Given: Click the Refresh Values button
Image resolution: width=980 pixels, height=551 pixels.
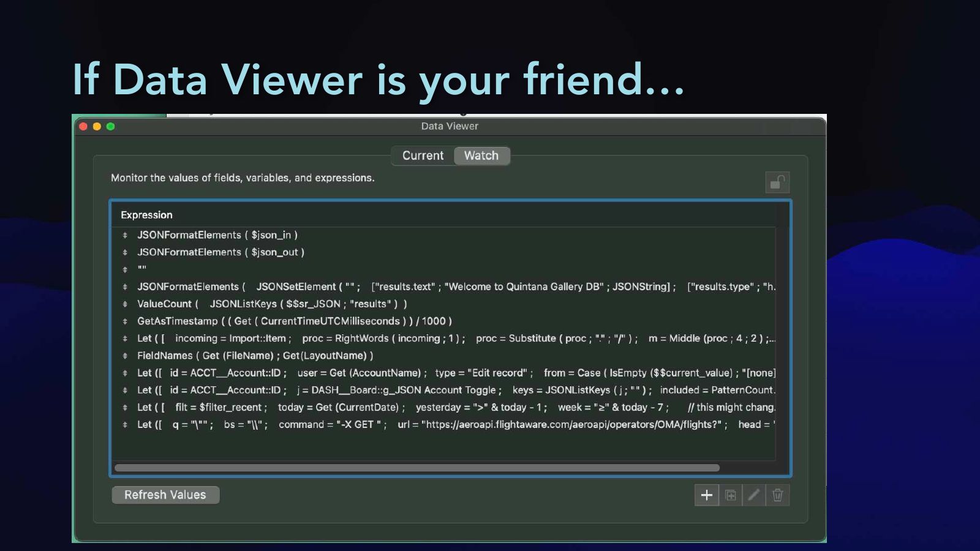Looking at the screenshot, I should (x=165, y=495).
